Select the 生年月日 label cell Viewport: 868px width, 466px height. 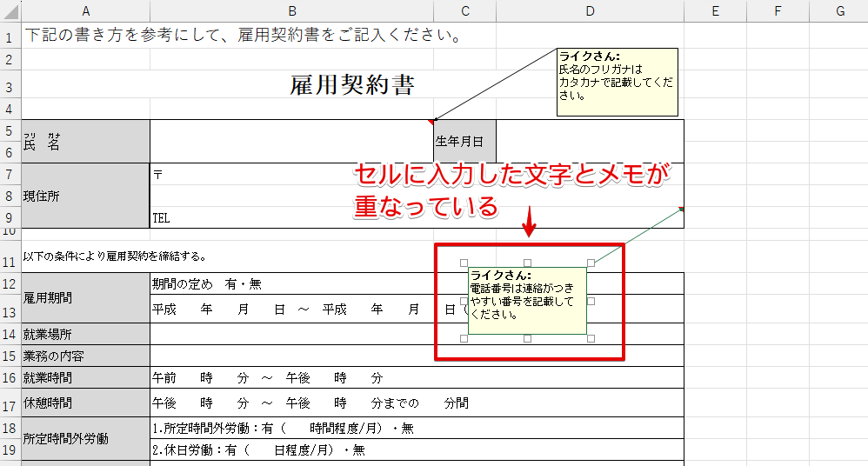coord(464,141)
